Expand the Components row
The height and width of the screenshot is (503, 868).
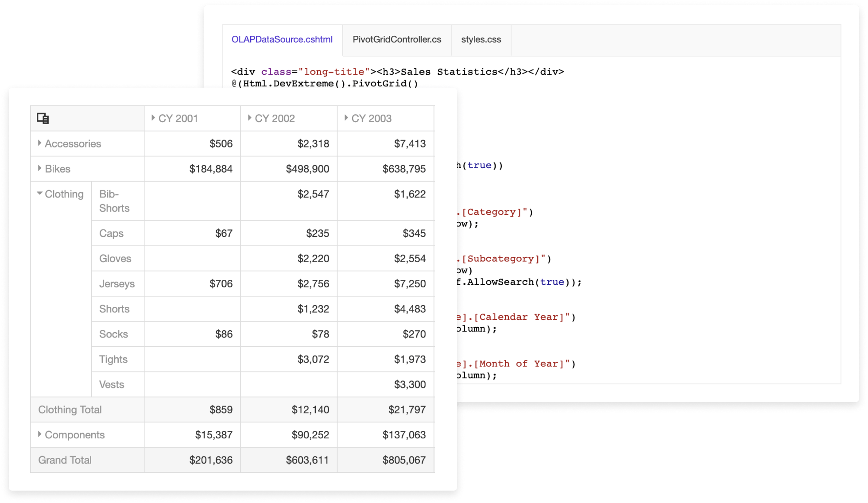[40, 434]
